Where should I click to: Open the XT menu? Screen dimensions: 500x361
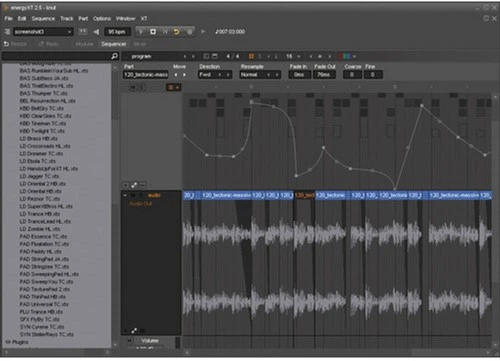click(x=144, y=18)
